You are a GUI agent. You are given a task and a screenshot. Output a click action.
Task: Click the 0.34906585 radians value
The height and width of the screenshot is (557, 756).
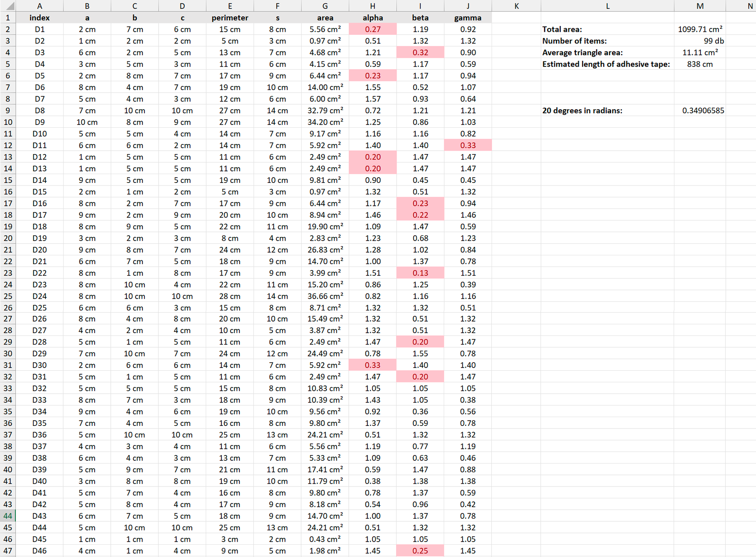click(700, 110)
